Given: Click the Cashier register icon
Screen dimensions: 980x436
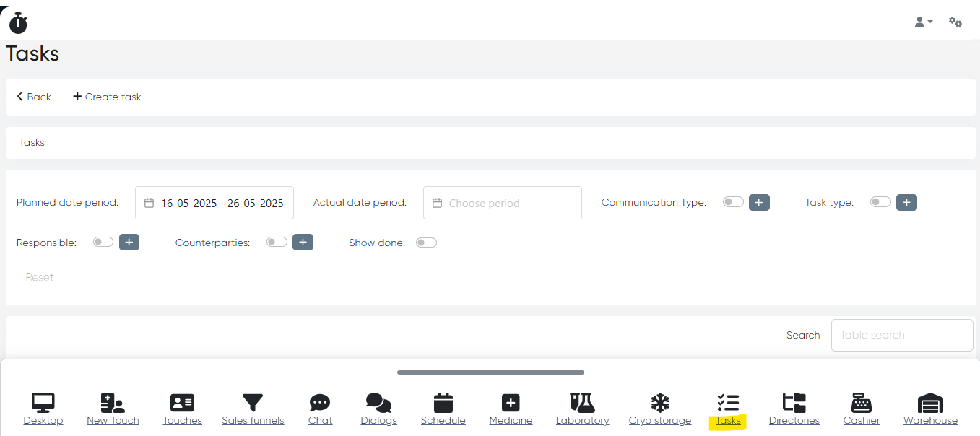Looking at the screenshot, I should (862, 403).
